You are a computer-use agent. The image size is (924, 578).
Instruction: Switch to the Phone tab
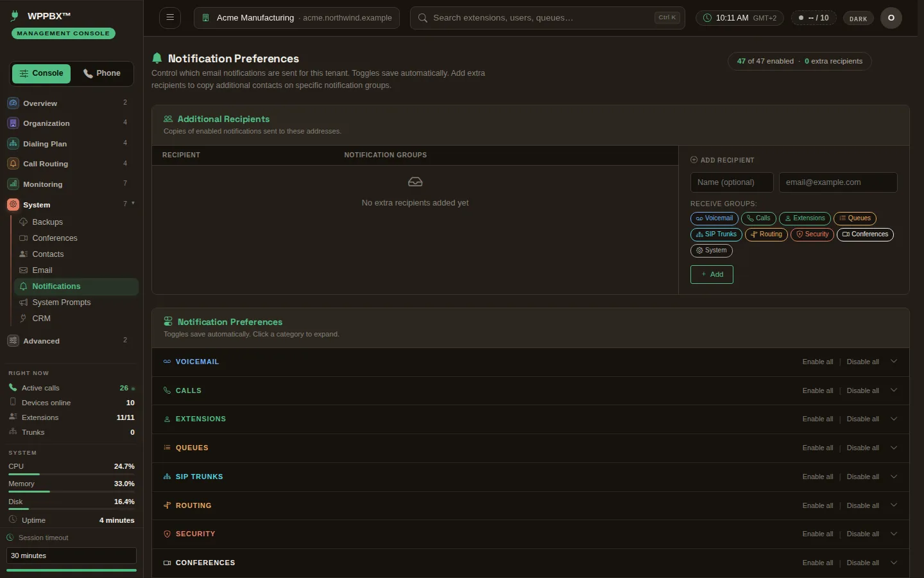pos(102,73)
